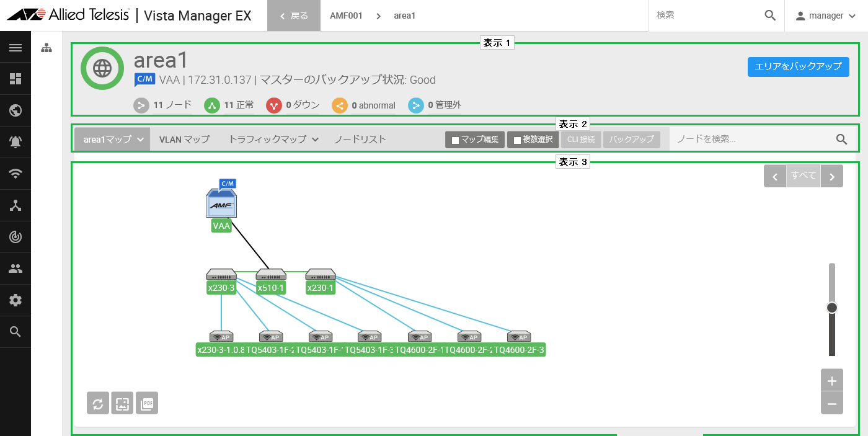
Task: Click the fit-to-screen image icon button
Action: click(122, 404)
